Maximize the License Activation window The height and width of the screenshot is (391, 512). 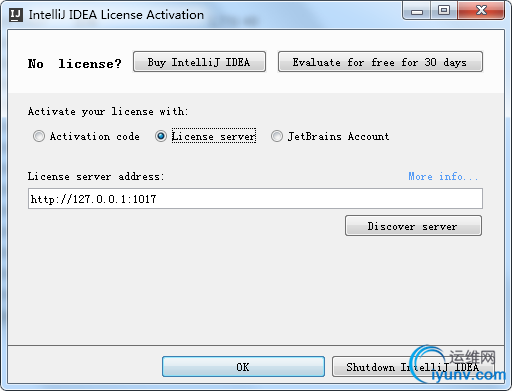tap(444, 11)
